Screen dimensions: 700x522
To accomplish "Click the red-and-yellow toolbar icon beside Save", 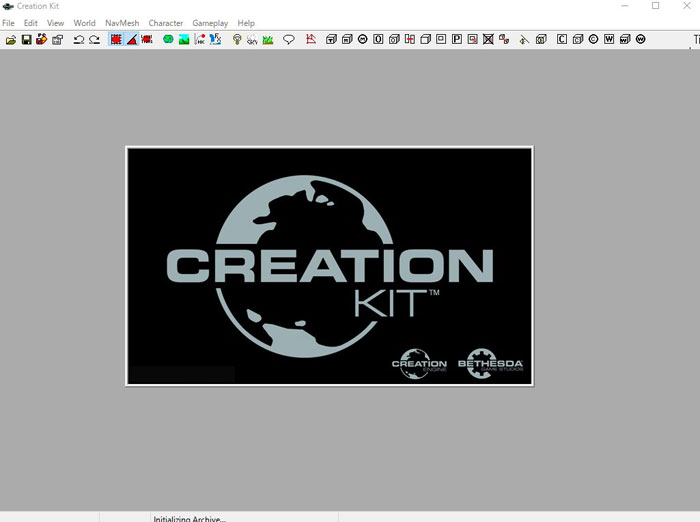I will point(42,40).
